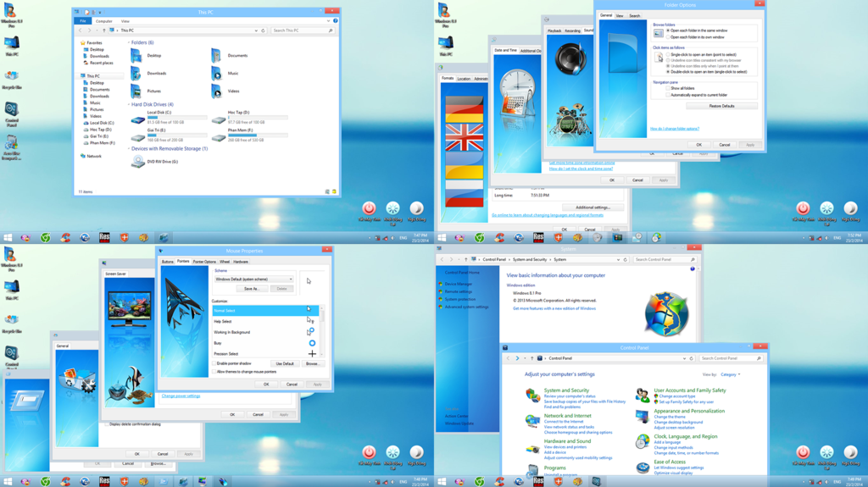Click the Mouse Properties taskbar button
This screenshot has height=487, width=868.
pos(222,481)
